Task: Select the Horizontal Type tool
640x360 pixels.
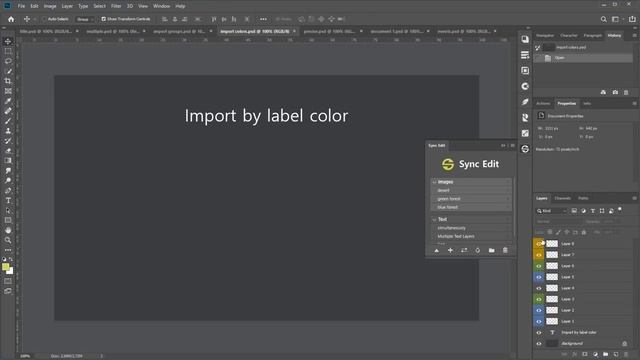Action: pyautogui.click(x=8, y=200)
